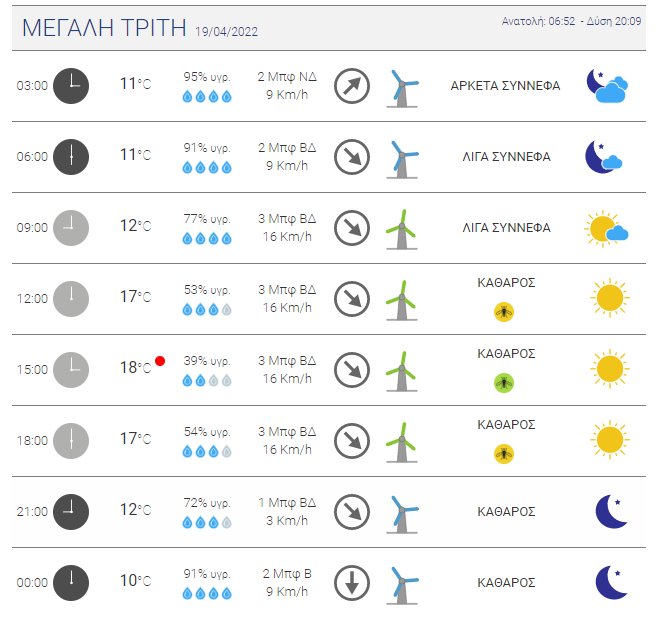Click the 18°C temperature reading
Image resolution: width=662 pixels, height=617 pixels.
135,367
